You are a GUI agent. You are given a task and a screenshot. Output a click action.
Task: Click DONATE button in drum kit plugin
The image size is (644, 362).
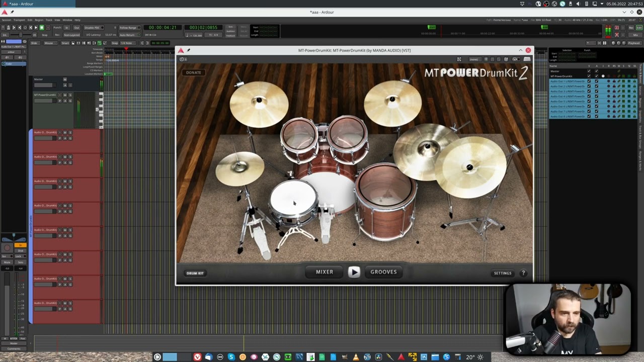click(193, 72)
